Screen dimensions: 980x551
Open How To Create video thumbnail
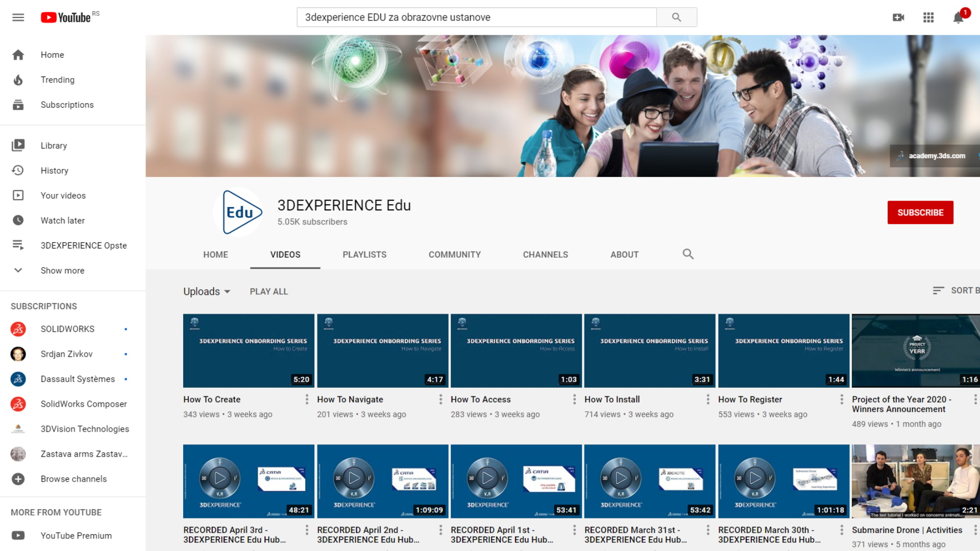(x=249, y=351)
